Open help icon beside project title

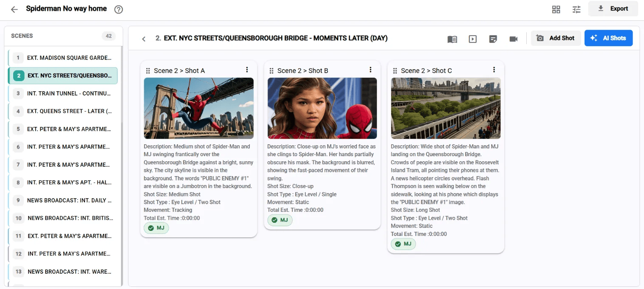click(x=119, y=9)
